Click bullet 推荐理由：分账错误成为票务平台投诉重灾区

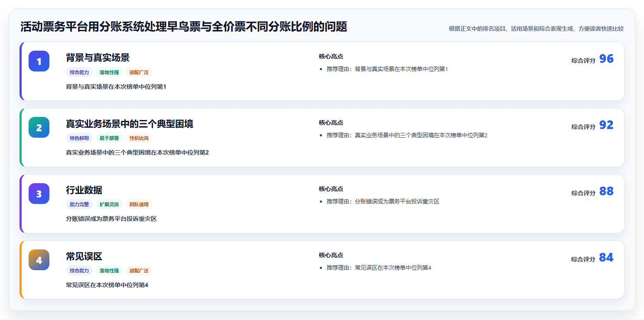pos(383,201)
